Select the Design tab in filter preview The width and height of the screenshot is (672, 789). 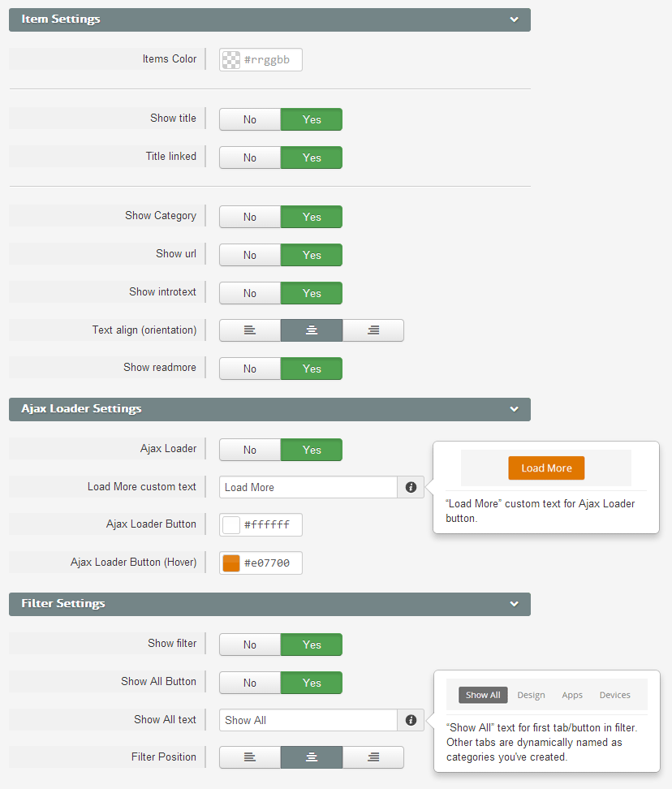coord(531,695)
